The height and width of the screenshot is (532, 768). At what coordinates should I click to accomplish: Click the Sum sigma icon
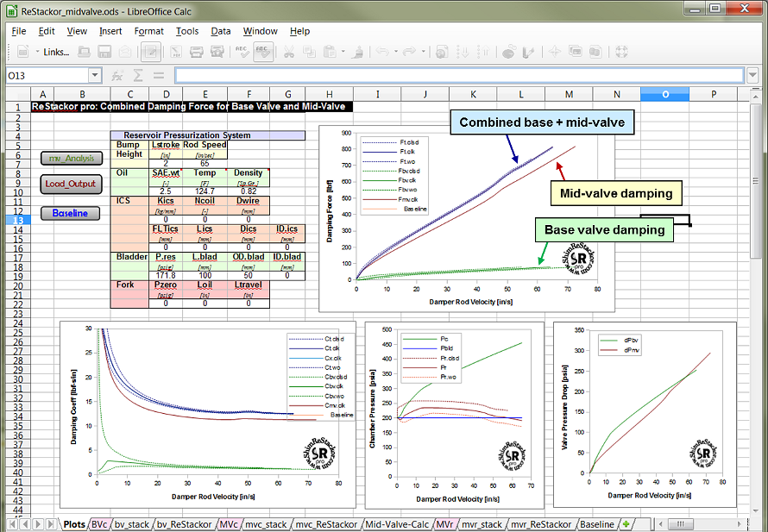[139, 75]
